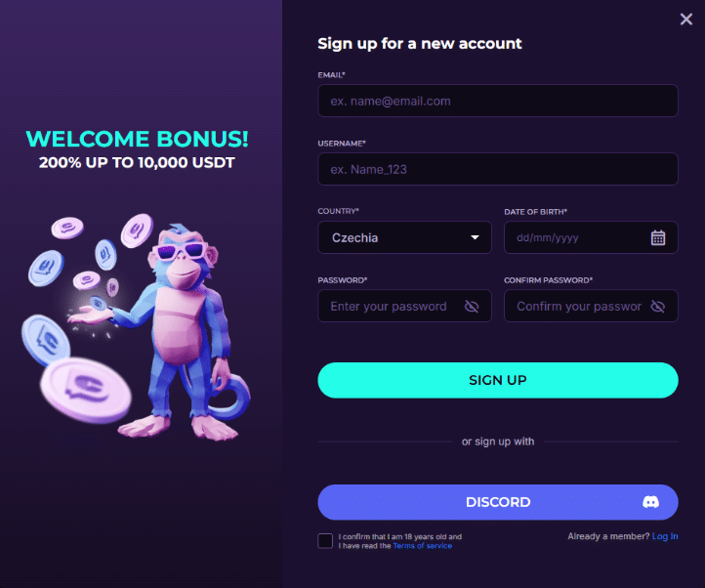This screenshot has width=705, height=588.
Task: Show password using the eye icon
Action: [x=472, y=307]
